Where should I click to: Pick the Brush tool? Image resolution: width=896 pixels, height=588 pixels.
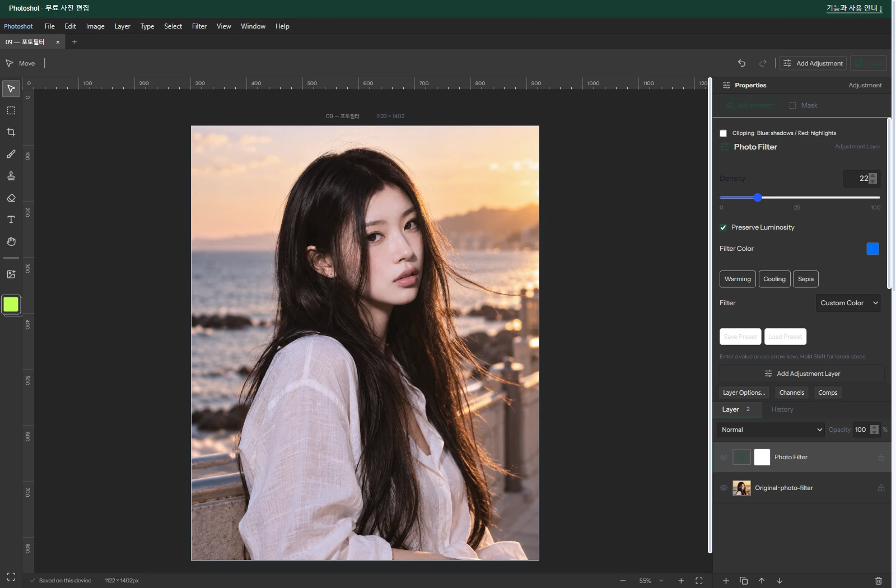tap(11, 154)
